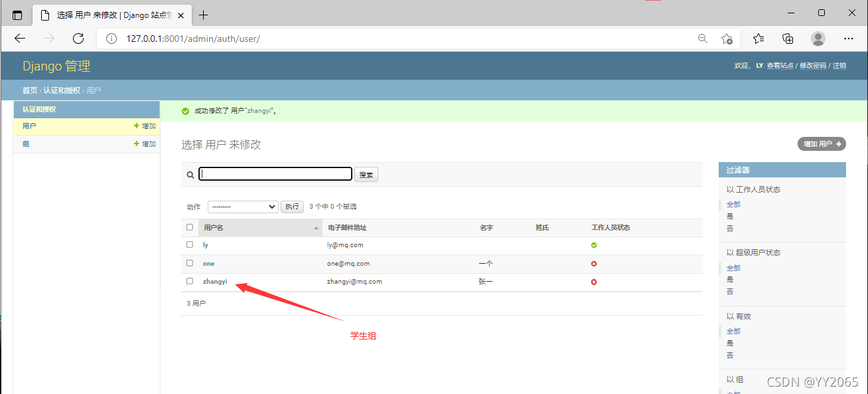Sort by 姓氏 column header
The height and width of the screenshot is (394, 868).
542,228
